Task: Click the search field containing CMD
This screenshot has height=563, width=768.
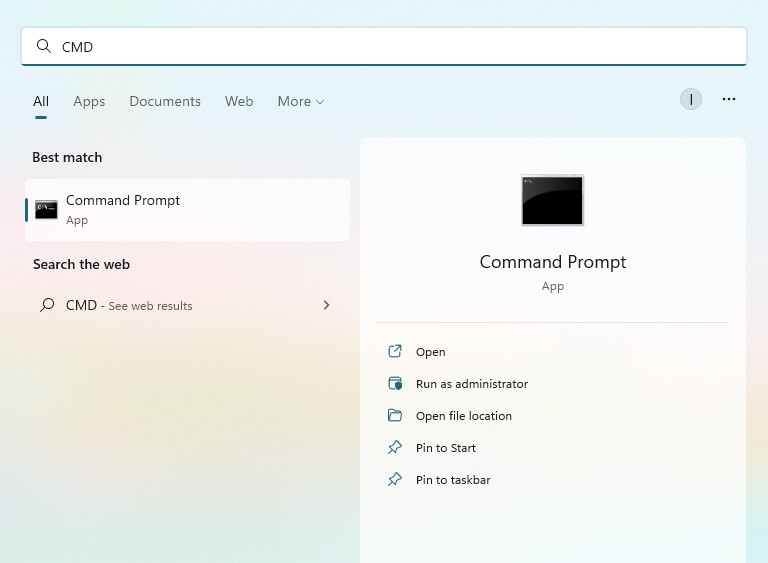Action: click(384, 46)
